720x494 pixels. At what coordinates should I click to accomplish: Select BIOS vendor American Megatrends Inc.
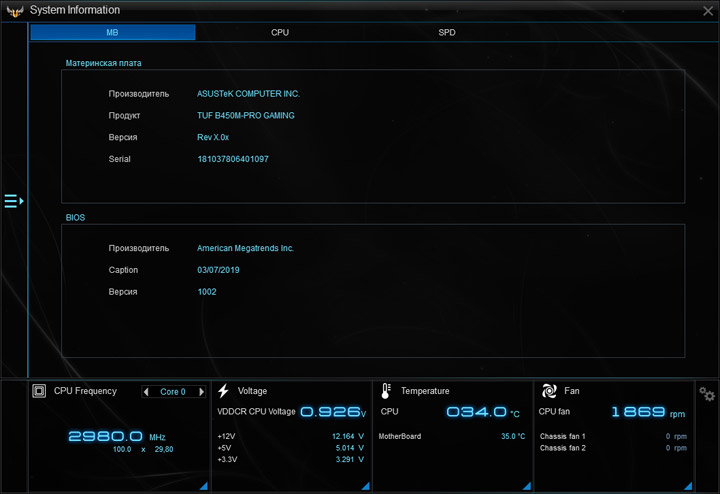[245, 248]
